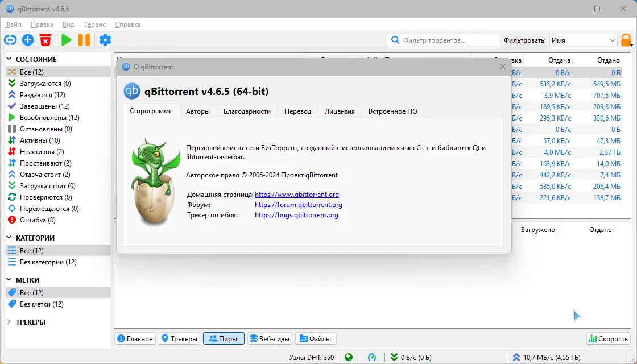The height and width of the screenshot is (364, 637).
Task: Switch to Главное bottom tab
Action: pyautogui.click(x=135, y=338)
